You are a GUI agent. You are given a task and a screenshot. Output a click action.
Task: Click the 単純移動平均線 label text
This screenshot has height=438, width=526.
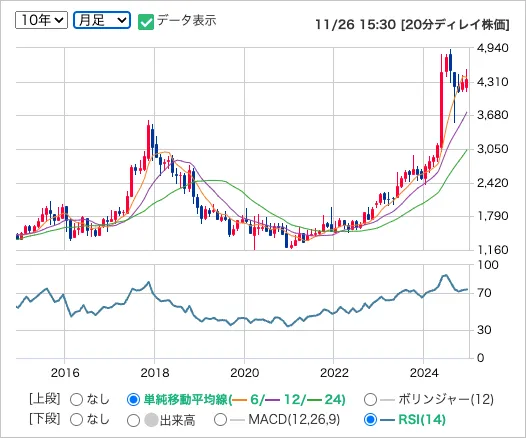186,399
